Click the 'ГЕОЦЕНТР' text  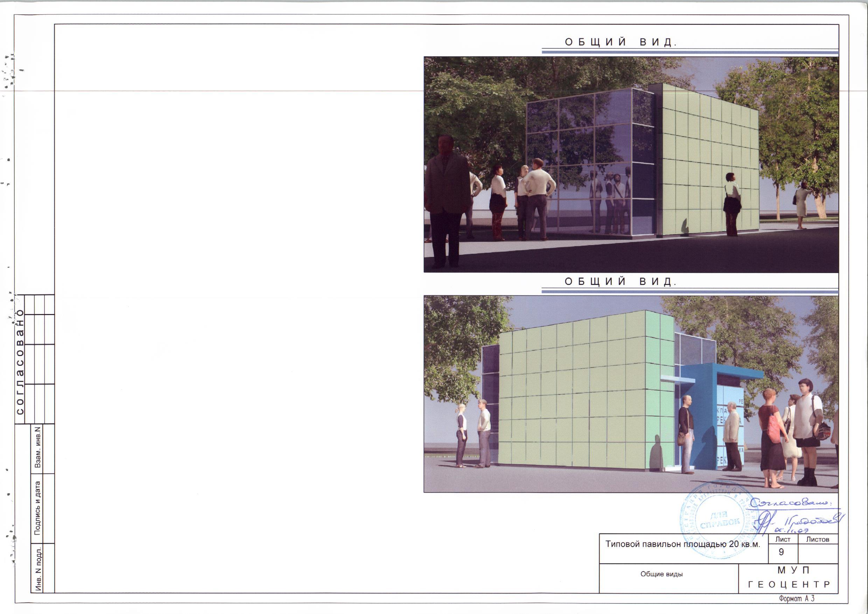(789, 585)
